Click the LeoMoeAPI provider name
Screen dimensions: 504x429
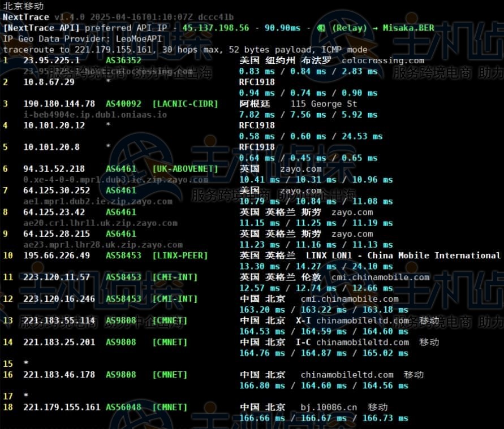[139, 39]
